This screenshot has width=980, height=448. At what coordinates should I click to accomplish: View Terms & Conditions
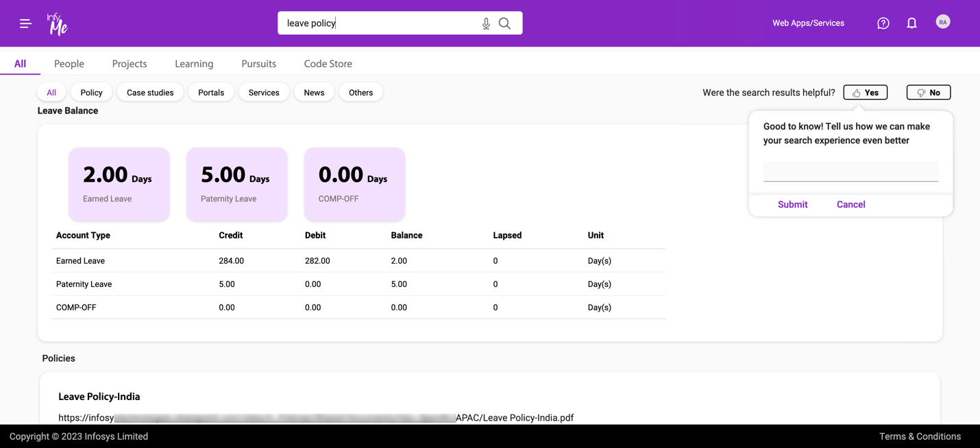pos(920,436)
